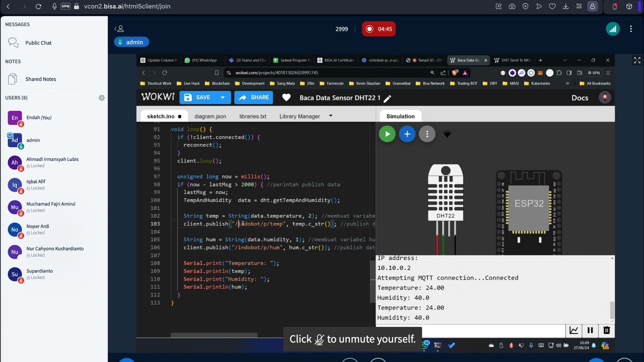Click the browser reload icon

[x=39, y=6]
